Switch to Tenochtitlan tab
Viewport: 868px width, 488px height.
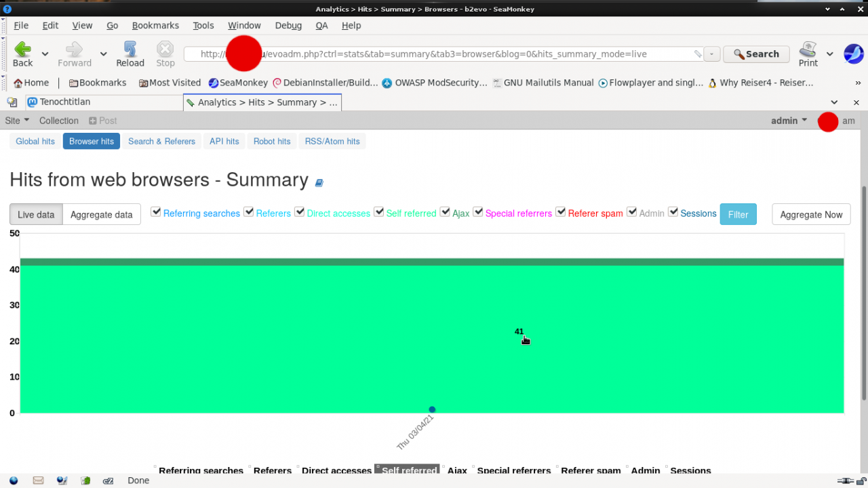tap(104, 102)
